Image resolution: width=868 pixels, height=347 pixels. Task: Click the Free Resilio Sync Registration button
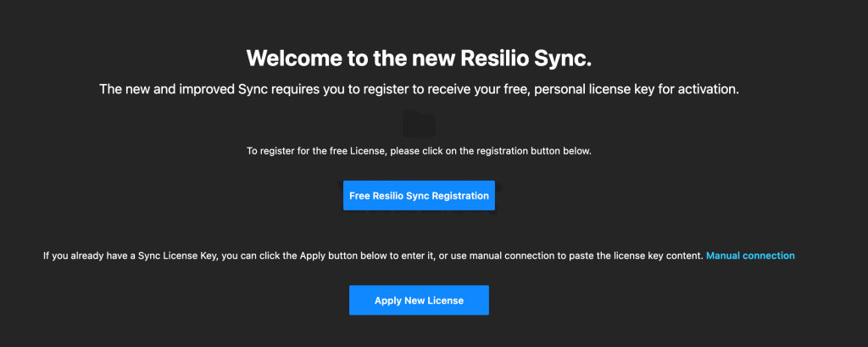tap(419, 195)
